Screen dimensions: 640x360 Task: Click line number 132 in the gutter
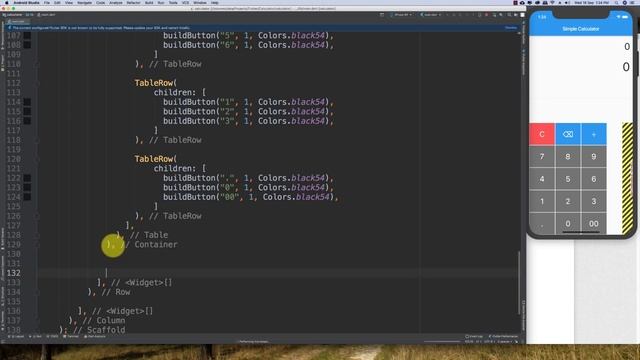click(x=13, y=273)
